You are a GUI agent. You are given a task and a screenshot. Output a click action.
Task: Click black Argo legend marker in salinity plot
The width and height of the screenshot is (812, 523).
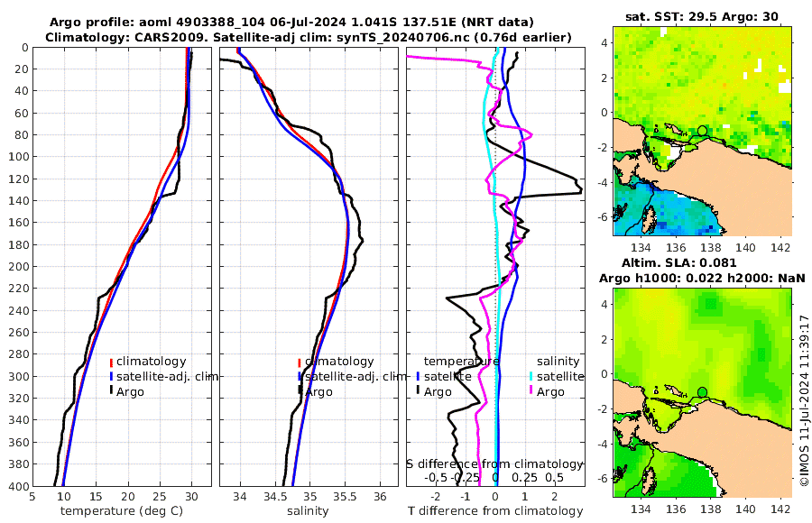[300, 391]
